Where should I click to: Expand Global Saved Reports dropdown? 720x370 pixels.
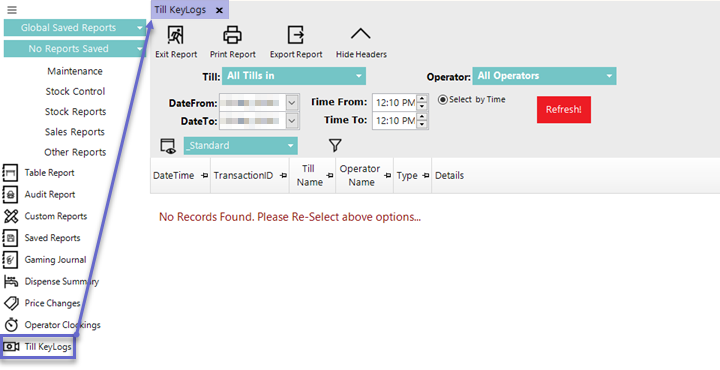tap(140, 28)
